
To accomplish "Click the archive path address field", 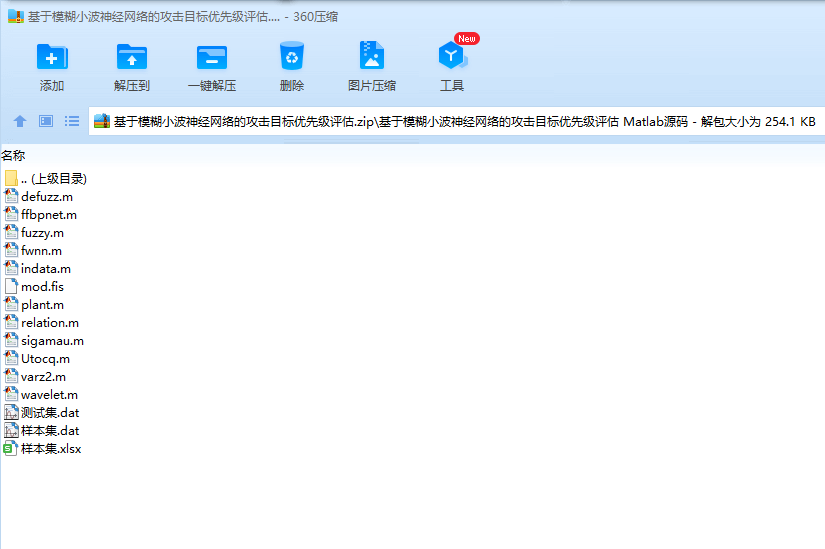I will click(x=457, y=122).
